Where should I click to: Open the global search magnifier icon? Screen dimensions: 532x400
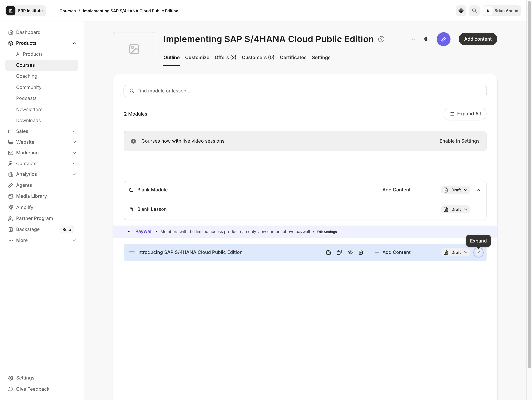(474, 11)
